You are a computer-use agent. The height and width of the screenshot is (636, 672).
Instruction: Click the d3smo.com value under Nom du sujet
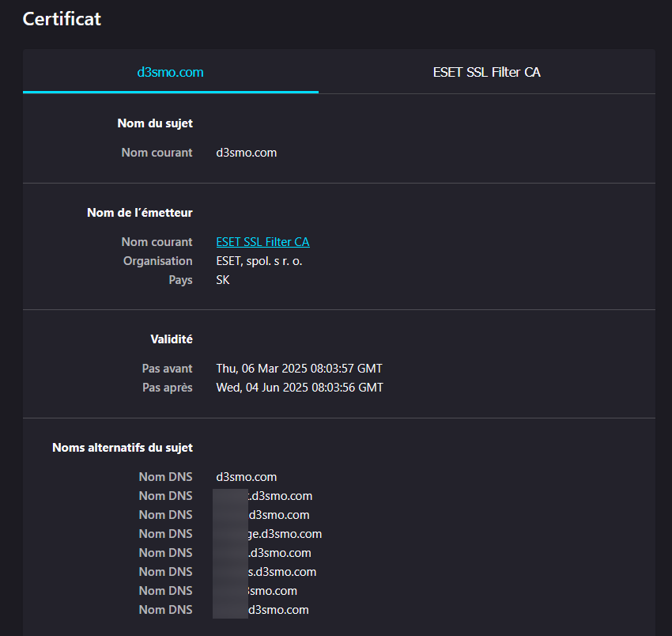pyautogui.click(x=247, y=153)
